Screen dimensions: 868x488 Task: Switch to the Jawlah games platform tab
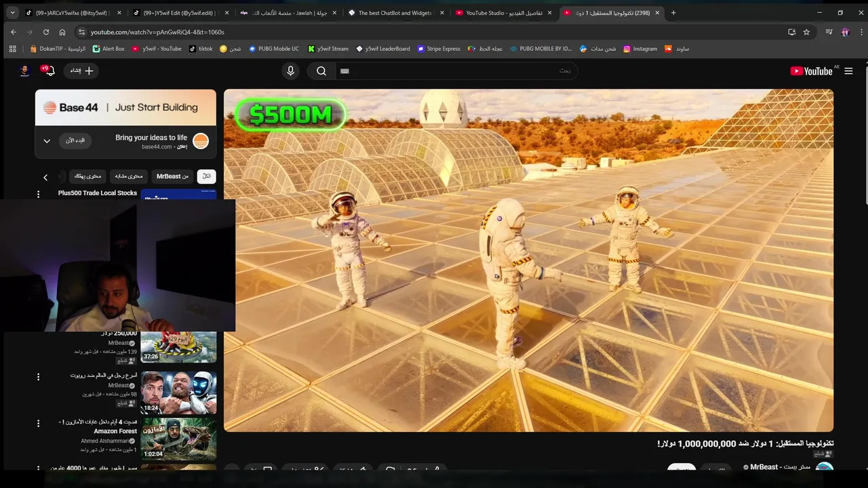coord(288,13)
